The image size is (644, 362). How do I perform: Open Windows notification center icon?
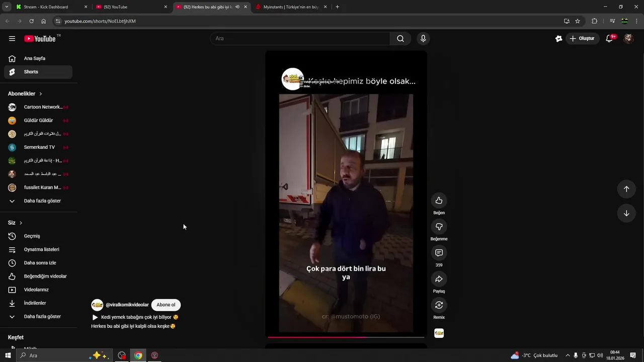633,355
